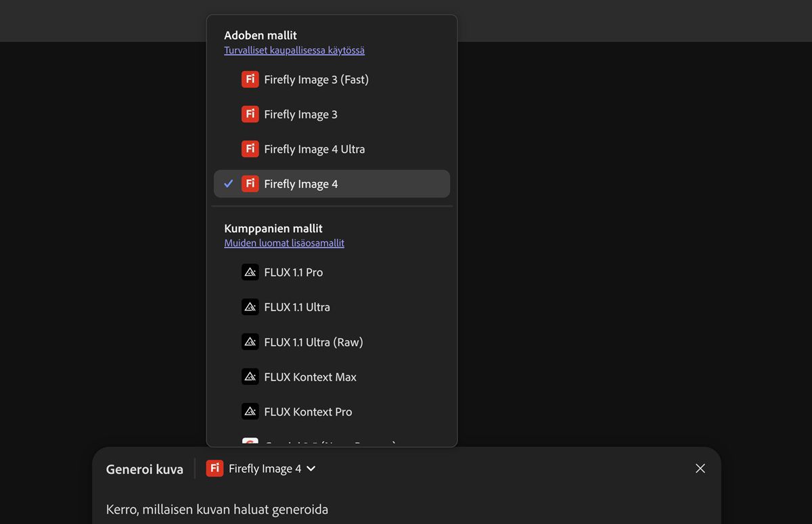Viewport: 812px width, 524px height.
Task: Click the Firefly Image 4 Ultra label text
Action: (x=315, y=149)
